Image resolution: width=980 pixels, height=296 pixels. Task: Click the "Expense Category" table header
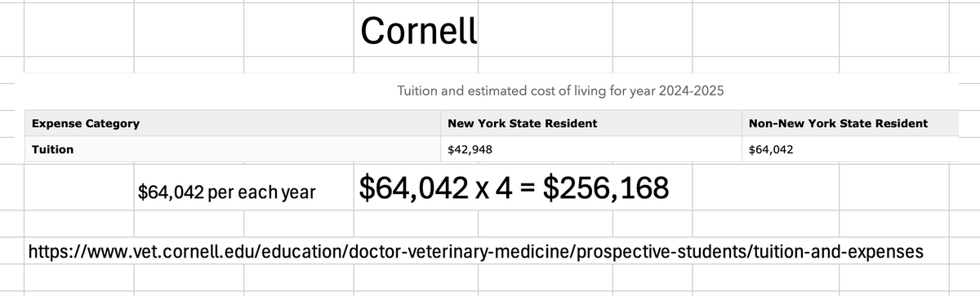click(x=85, y=124)
